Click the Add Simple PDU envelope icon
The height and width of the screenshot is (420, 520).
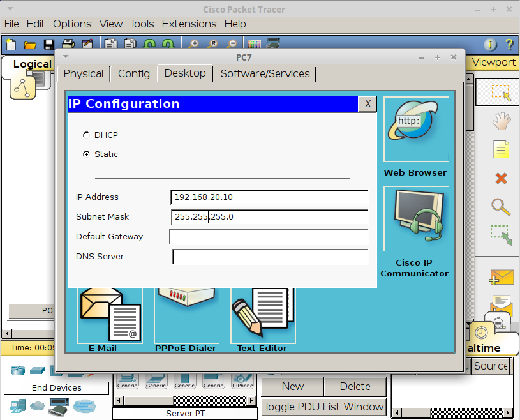click(x=501, y=277)
